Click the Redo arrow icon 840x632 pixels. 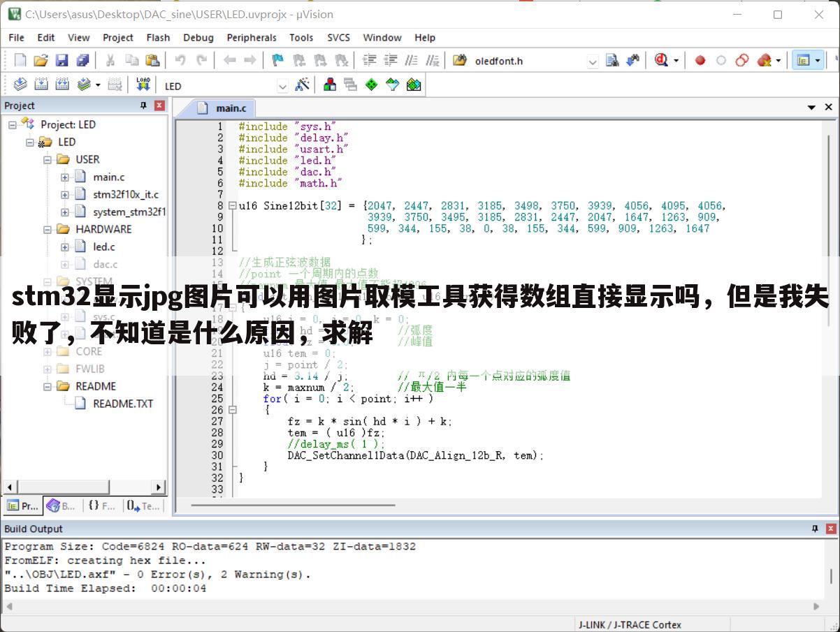tap(201, 61)
